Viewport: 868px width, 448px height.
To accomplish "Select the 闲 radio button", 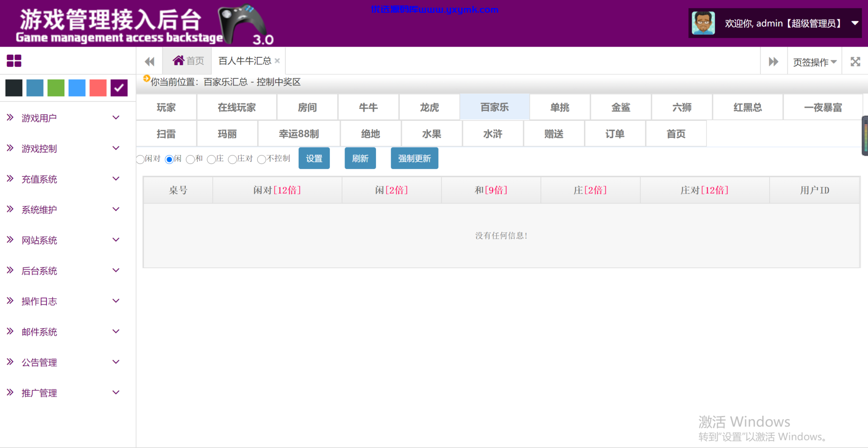I will click(x=169, y=159).
